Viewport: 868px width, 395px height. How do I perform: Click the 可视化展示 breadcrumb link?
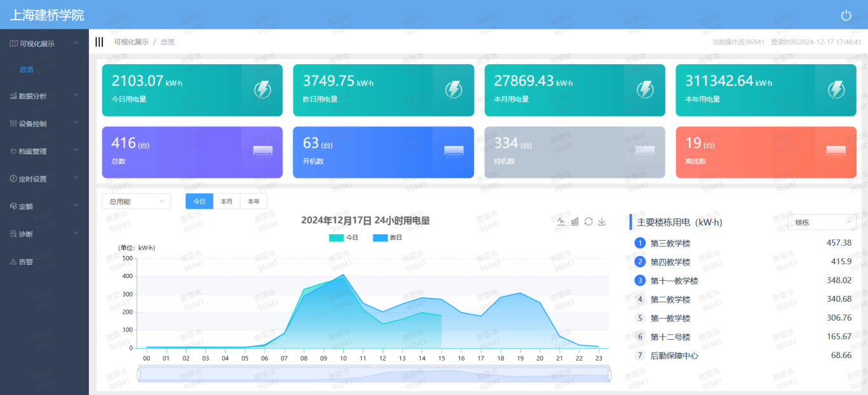(x=131, y=42)
